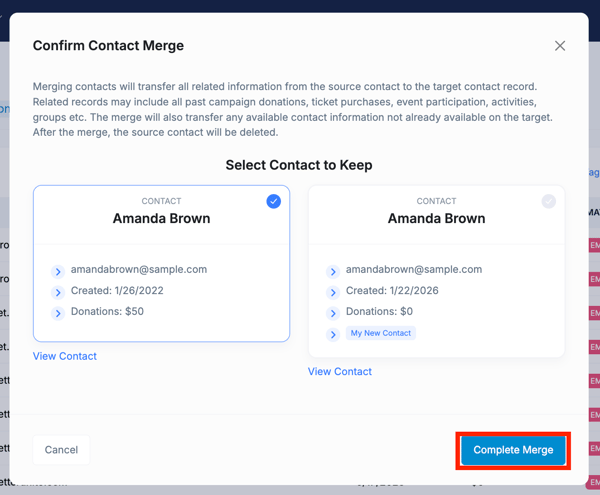
Task: Expand email row of the 2026 contact
Action: [333, 271]
